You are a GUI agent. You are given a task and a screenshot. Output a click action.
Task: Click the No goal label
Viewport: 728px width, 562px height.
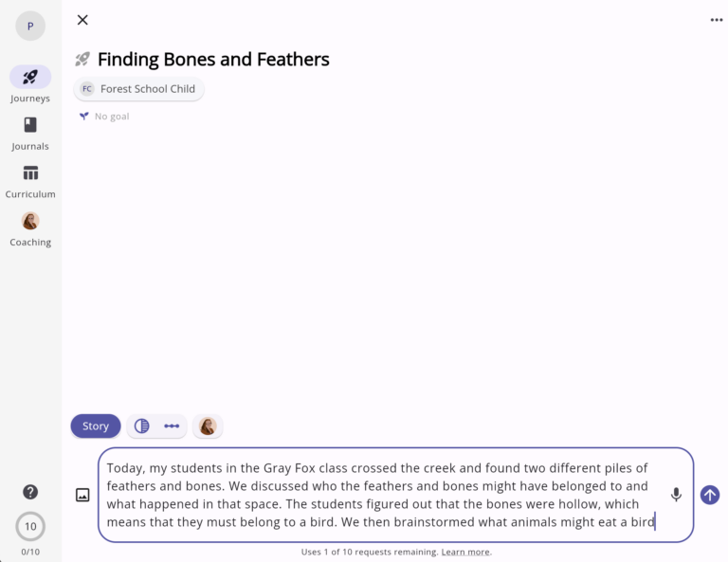coord(111,117)
